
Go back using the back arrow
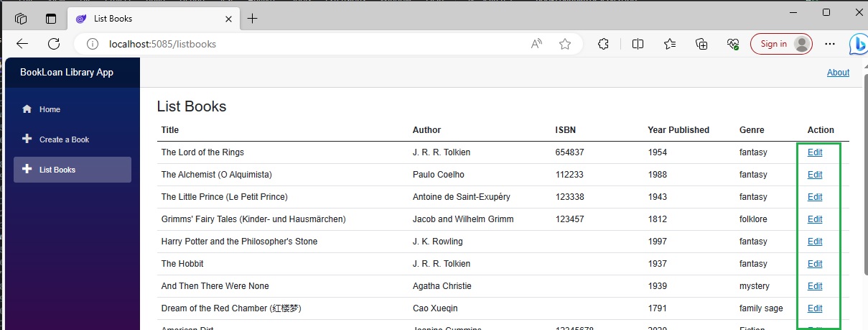pos(22,44)
